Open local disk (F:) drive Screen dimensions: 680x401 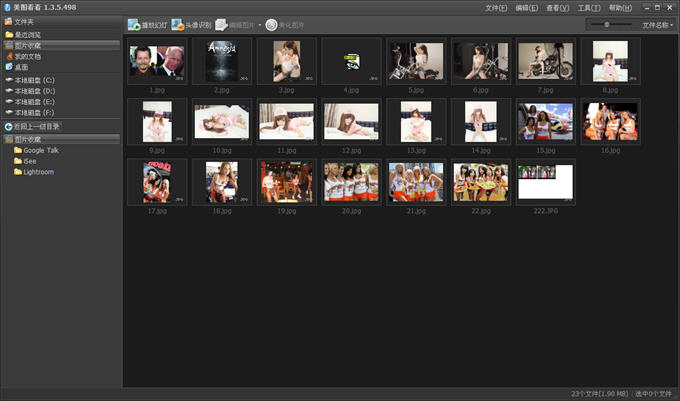tap(34, 112)
